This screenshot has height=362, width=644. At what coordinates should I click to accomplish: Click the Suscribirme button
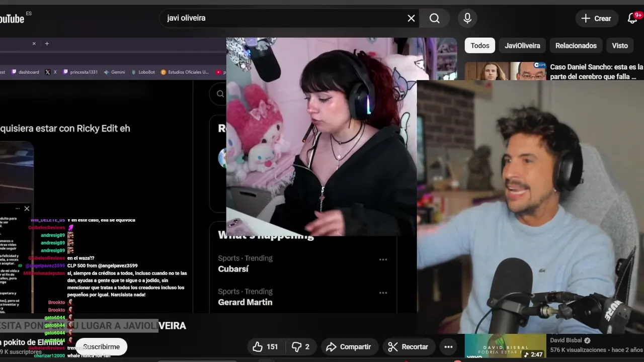click(101, 346)
